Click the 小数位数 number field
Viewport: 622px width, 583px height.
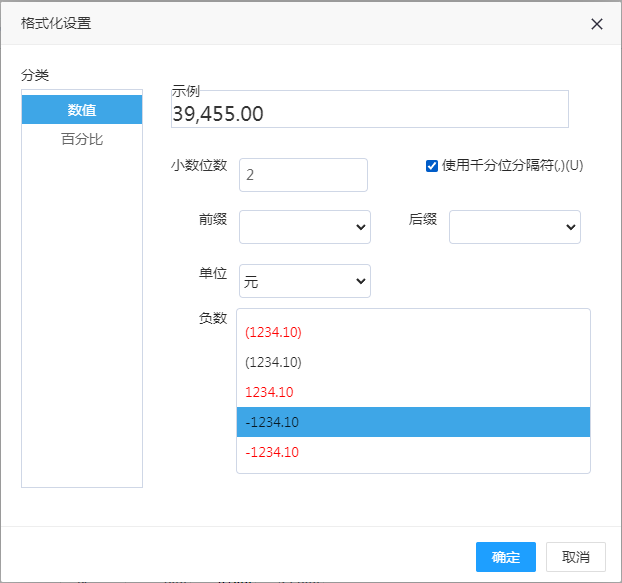(x=304, y=175)
